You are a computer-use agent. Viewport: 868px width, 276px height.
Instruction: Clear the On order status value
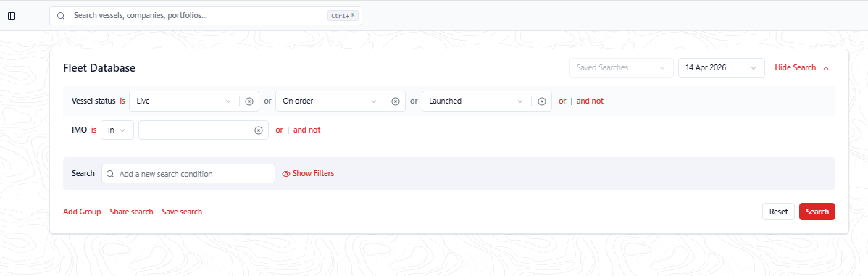(396, 101)
